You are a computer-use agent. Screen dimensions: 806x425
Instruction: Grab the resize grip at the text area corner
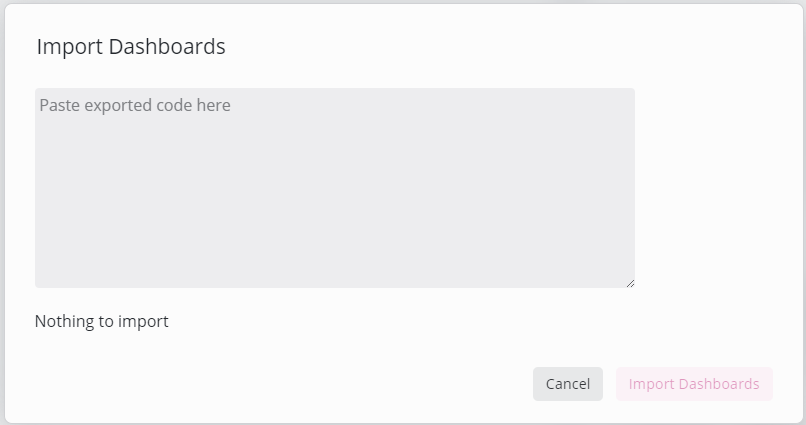point(630,283)
